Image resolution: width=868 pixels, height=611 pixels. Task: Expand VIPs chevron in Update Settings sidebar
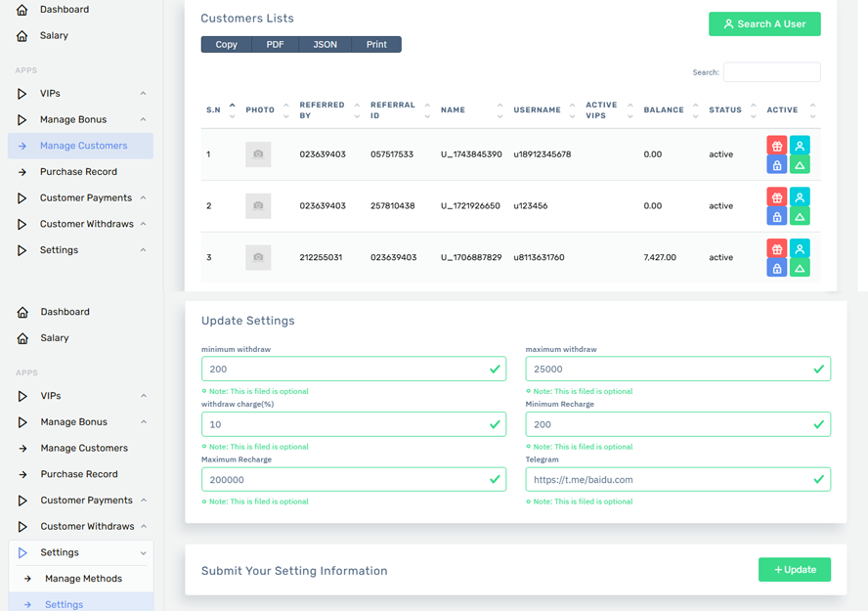point(144,396)
